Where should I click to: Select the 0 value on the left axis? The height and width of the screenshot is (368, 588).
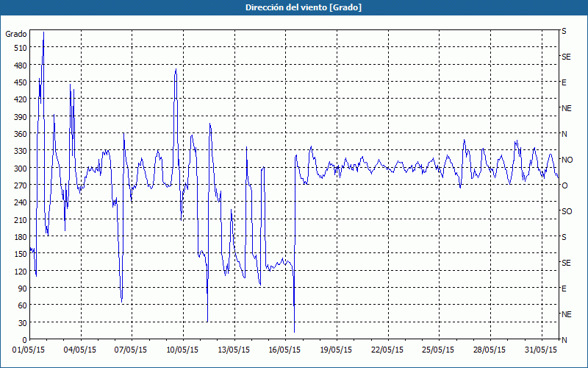click(x=24, y=340)
